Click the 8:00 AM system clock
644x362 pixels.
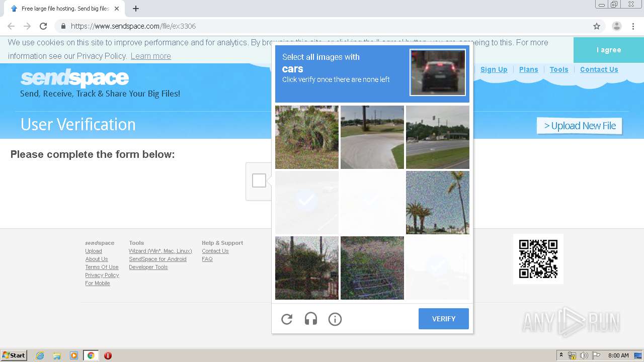618,355
